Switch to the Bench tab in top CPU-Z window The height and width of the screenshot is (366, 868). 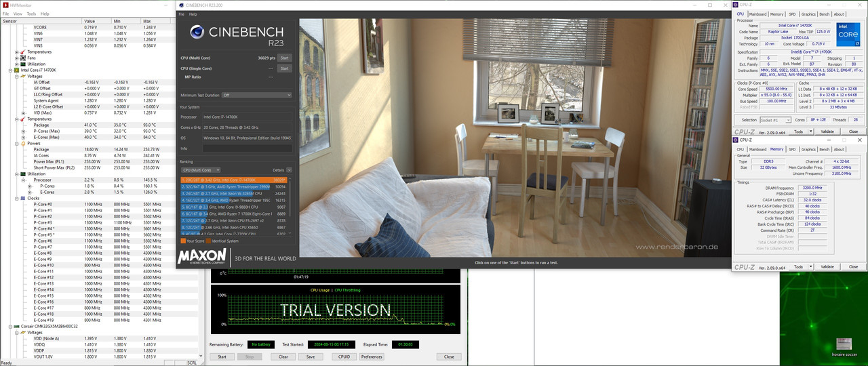point(824,14)
